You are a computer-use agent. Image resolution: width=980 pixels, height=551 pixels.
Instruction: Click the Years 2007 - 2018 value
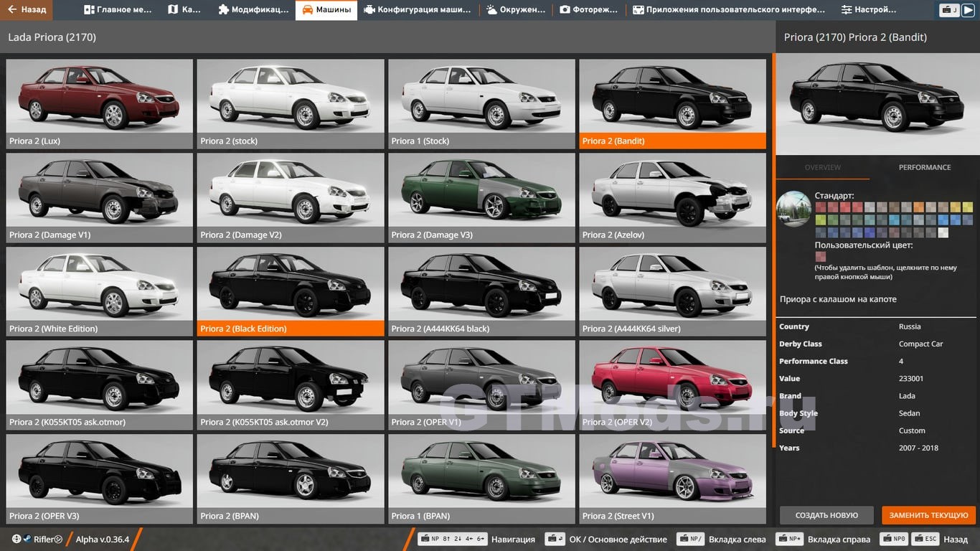(918, 448)
